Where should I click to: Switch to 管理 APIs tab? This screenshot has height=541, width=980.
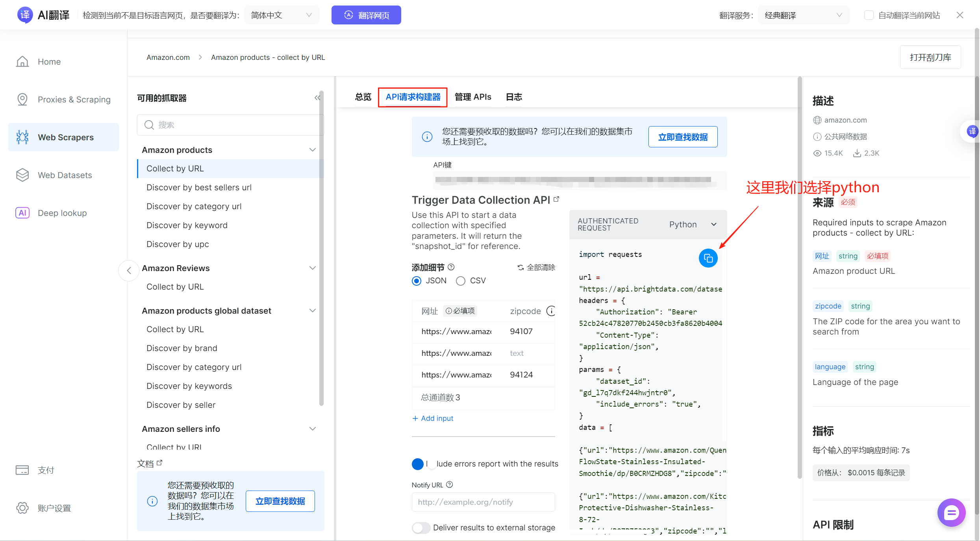pos(473,97)
